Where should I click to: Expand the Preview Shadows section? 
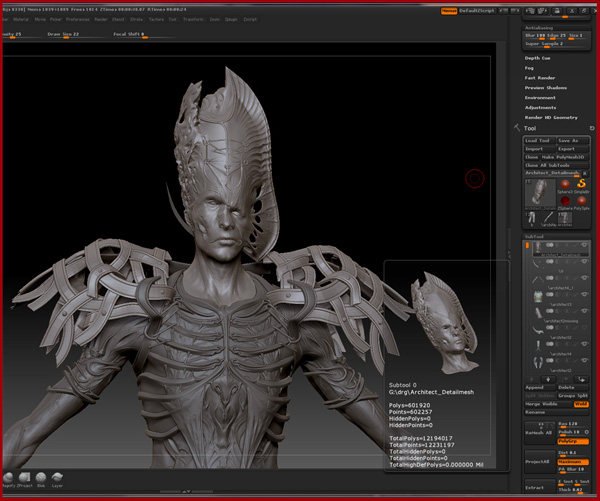tap(546, 88)
